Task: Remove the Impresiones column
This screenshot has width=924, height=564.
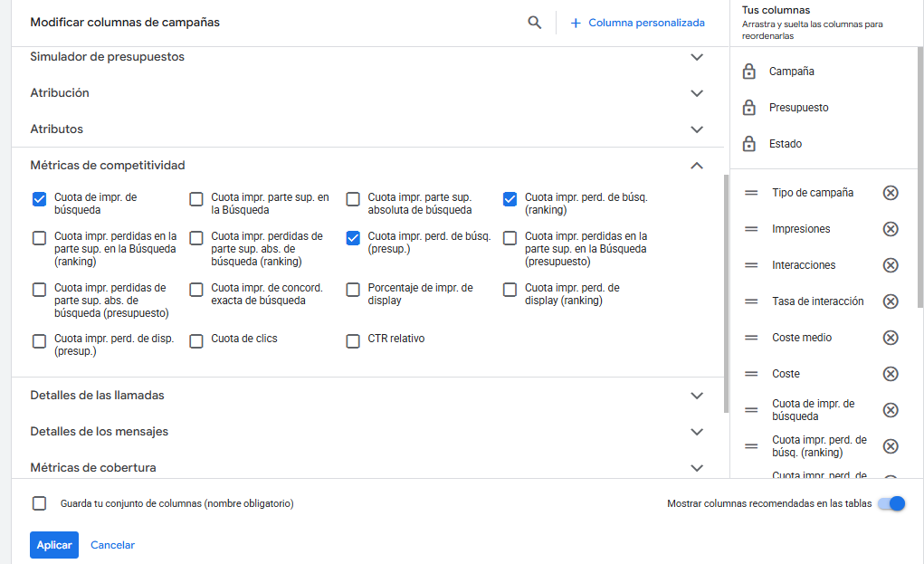Action: pos(891,229)
